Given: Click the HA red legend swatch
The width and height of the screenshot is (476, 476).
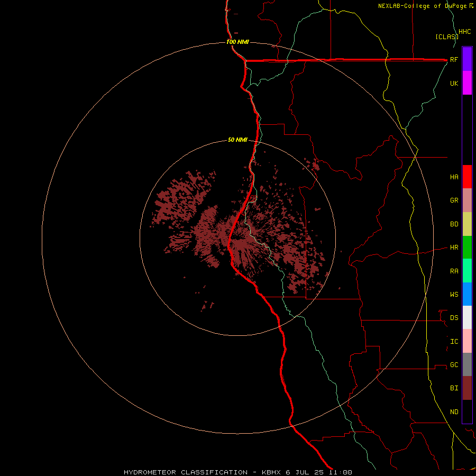Looking at the screenshot, I should click(467, 177).
